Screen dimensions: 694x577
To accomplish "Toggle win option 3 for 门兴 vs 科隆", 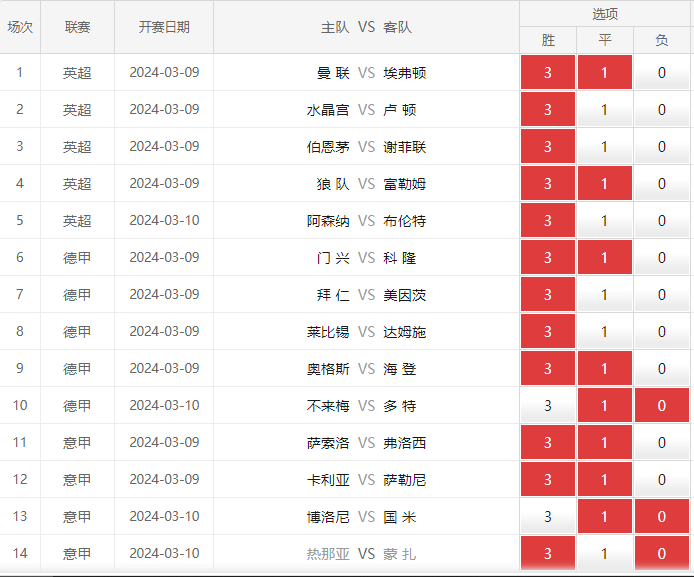I will pos(547,258).
